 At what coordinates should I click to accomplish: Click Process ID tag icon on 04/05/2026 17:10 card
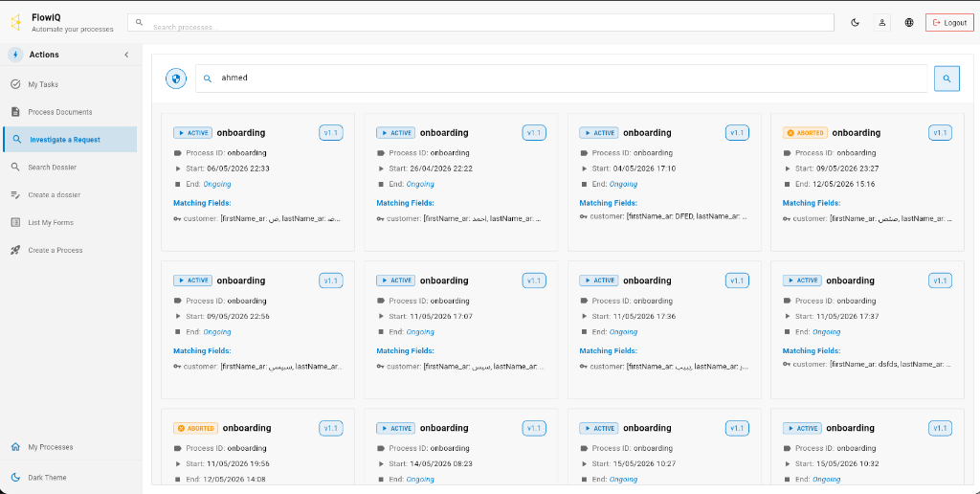(x=584, y=153)
